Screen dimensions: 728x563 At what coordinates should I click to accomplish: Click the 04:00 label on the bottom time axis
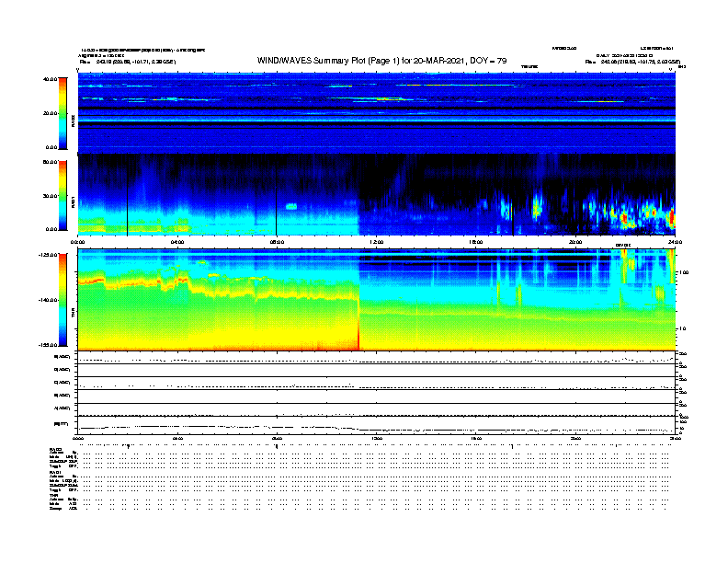(177, 438)
